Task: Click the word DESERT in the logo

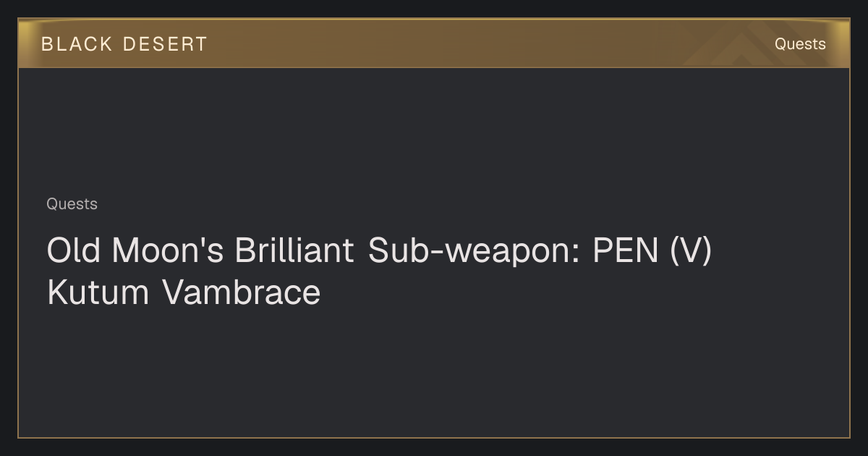Action: [165, 44]
